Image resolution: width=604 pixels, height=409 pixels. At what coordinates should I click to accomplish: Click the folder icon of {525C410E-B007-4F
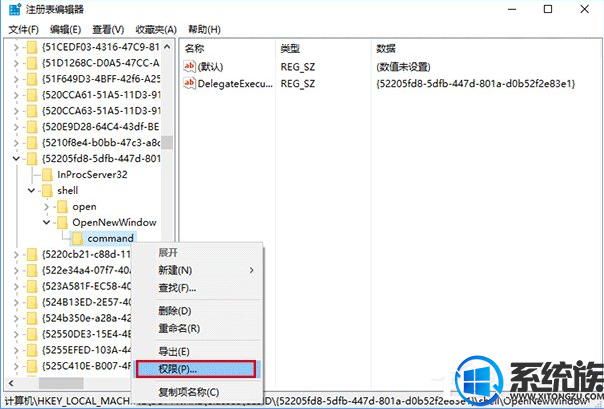click(x=32, y=367)
